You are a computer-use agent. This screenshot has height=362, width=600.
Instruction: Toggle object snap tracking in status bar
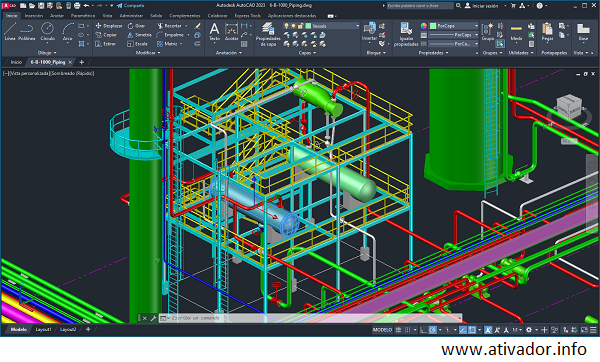[x=463, y=329]
